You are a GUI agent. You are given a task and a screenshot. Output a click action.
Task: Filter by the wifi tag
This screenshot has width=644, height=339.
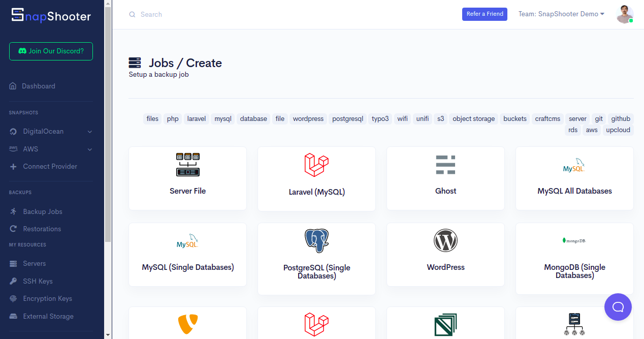(x=402, y=119)
